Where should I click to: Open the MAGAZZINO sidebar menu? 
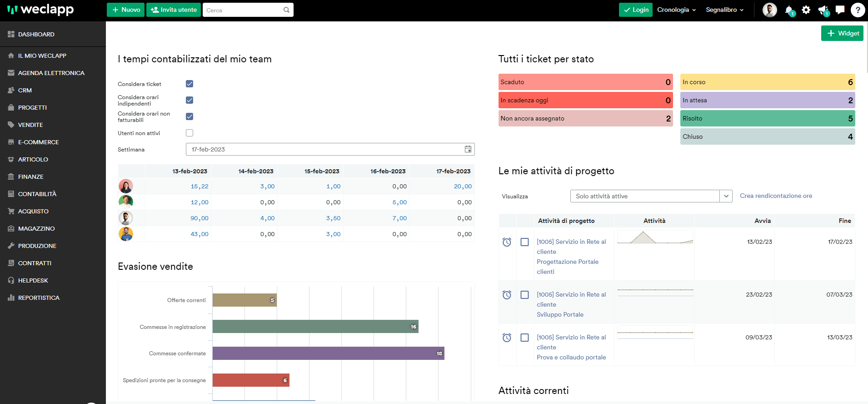pos(53,228)
